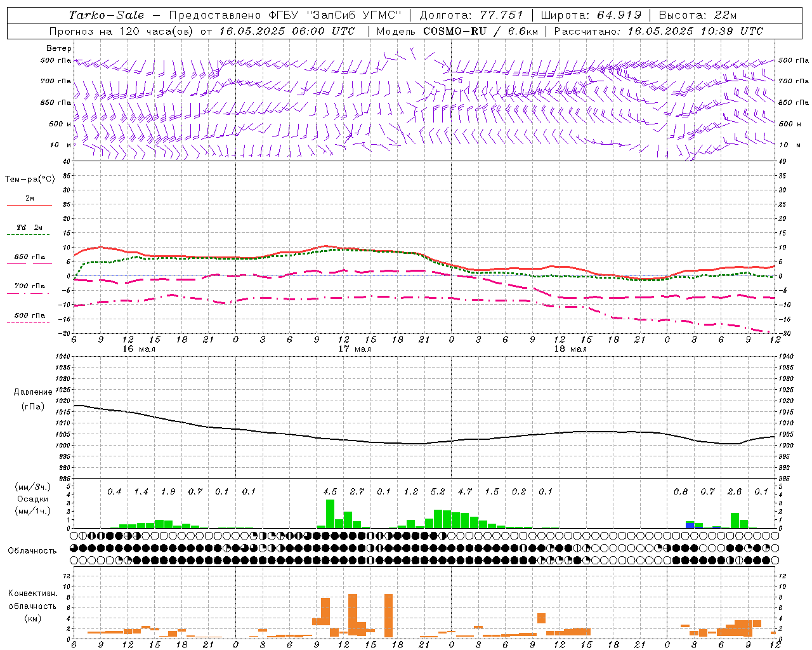Image resolution: width=812 pixels, height=650 pixels.
Task: Click the model label COSMO-RU / 6.6км
Action: coord(481,31)
